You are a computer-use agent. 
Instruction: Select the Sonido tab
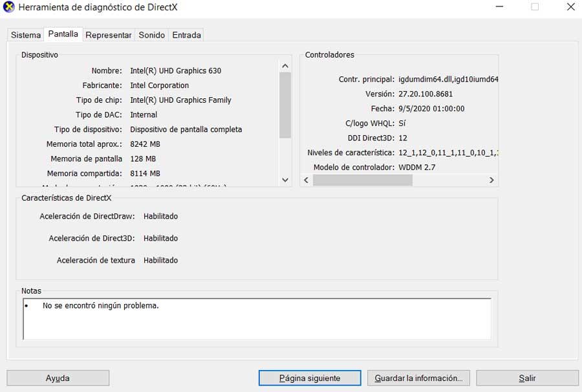pos(151,35)
